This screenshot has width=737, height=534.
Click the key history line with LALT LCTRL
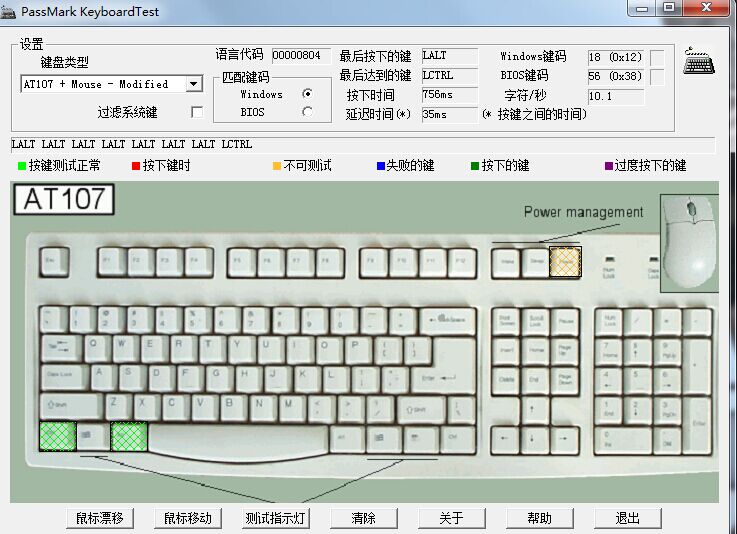click(x=363, y=145)
